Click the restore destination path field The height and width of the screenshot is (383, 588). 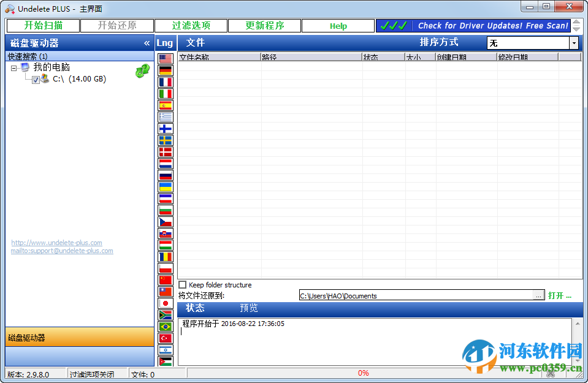[x=414, y=295]
